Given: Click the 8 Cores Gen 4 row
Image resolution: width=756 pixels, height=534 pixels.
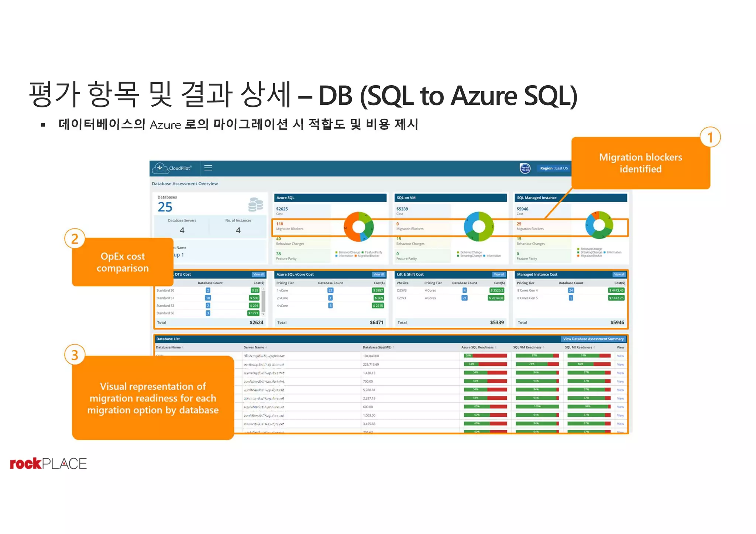Looking at the screenshot, I should coord(571,290).
